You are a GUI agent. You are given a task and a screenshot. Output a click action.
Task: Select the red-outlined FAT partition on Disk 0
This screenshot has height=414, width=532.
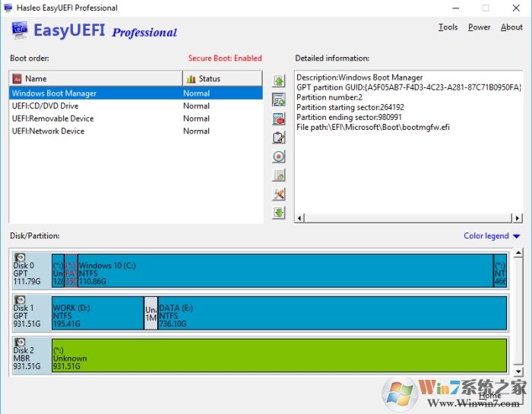[x=71, y=271]
